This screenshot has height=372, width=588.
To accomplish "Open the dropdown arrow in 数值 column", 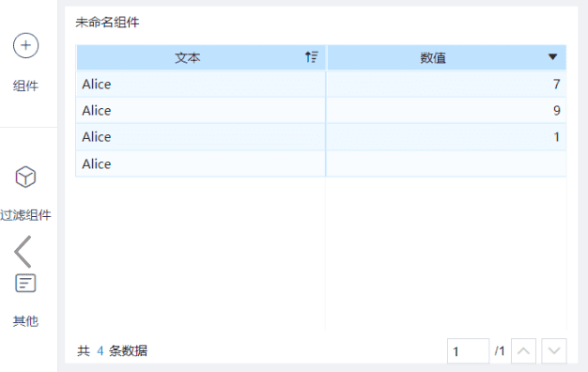I will click(x=552, y=57).
